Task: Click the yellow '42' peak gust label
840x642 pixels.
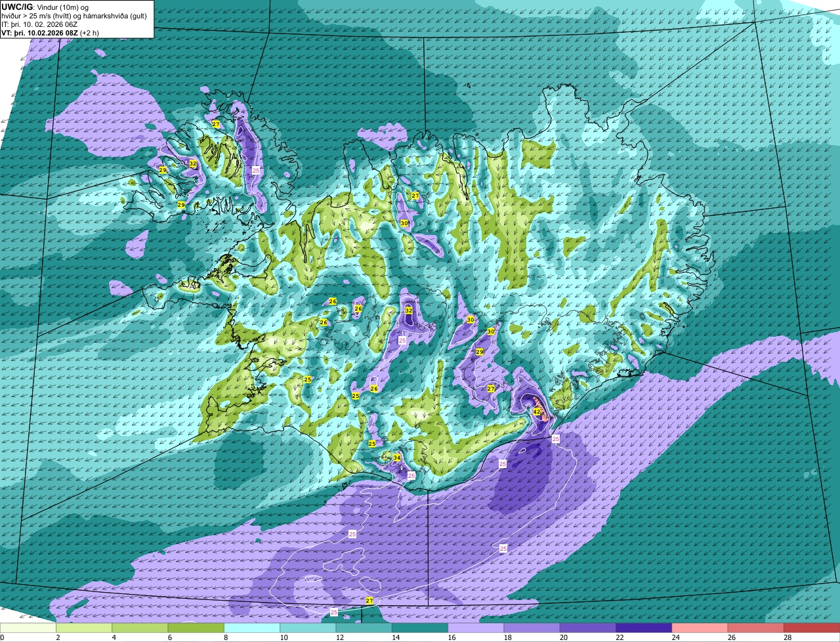Action: [x=537, y=412]
